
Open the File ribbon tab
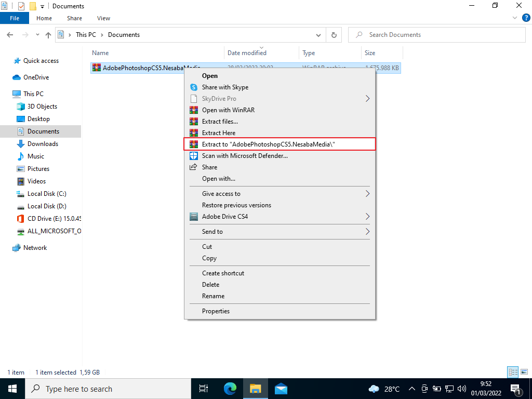(15, 18)
